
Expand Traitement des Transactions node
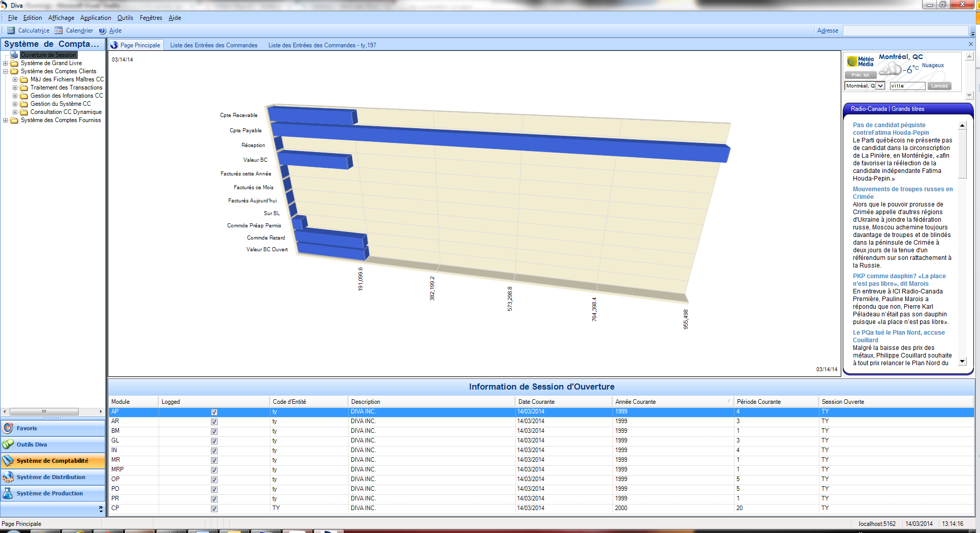(15, 88)
